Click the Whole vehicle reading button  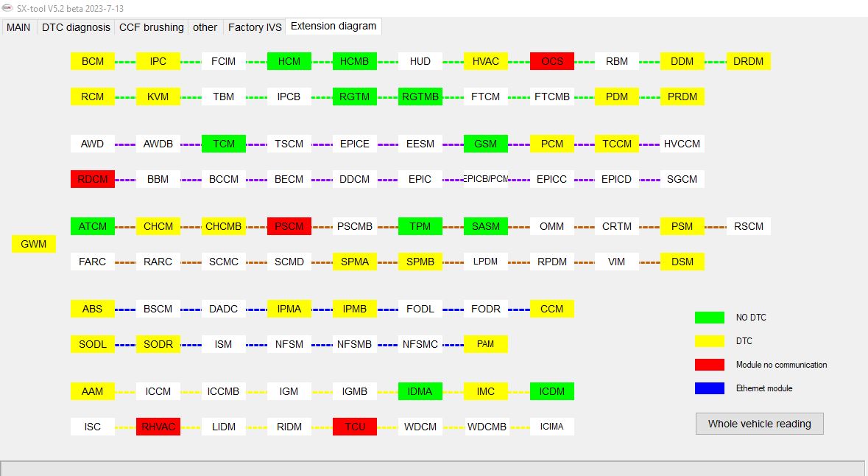pyautogui.click(x=759, y=424)
